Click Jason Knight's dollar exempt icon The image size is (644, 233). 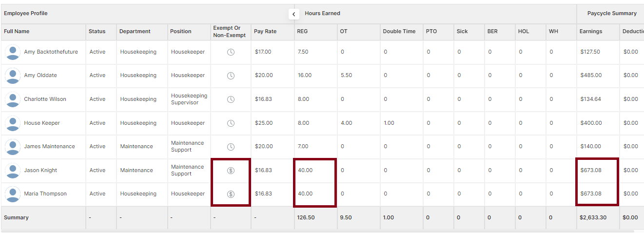pos(231,170)
